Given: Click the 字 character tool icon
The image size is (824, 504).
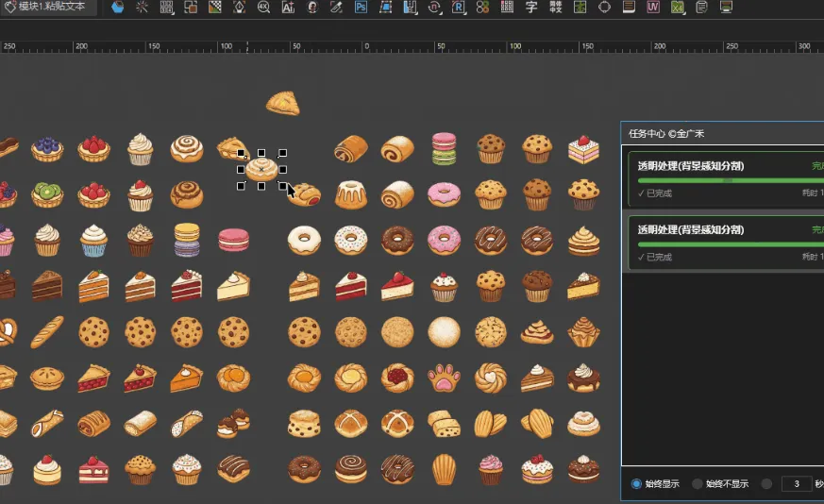Looking at the screenshot, I should click(x=531, y=8).
